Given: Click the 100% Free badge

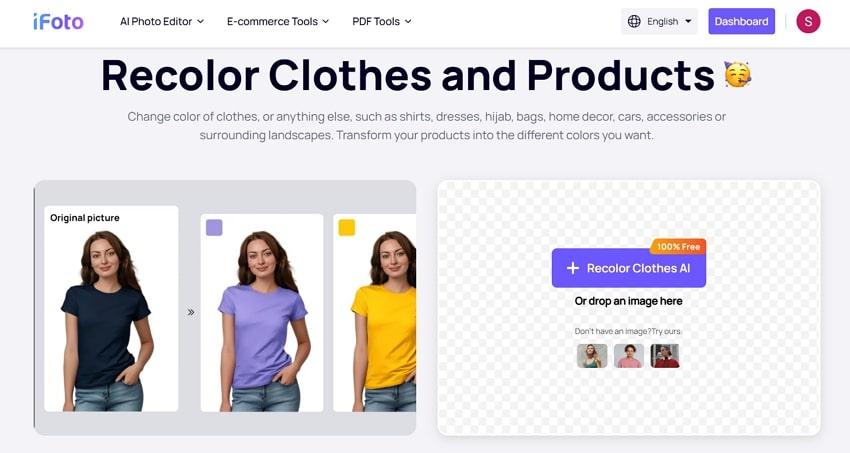Looking at the screenshot, I should [x=678, y=247].
